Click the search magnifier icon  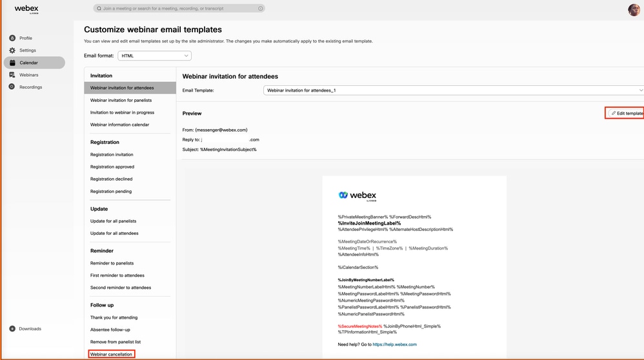click(x=99, y=8)
